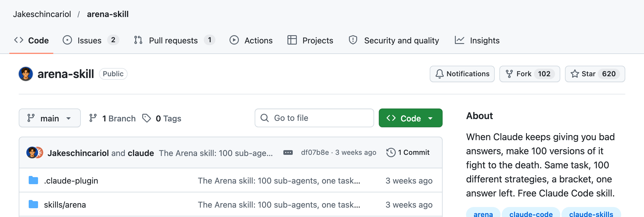The width and height of the screenshot is (644, 217).
Task: Switch to the Issues tab
Action: click(x=91, y=40)
